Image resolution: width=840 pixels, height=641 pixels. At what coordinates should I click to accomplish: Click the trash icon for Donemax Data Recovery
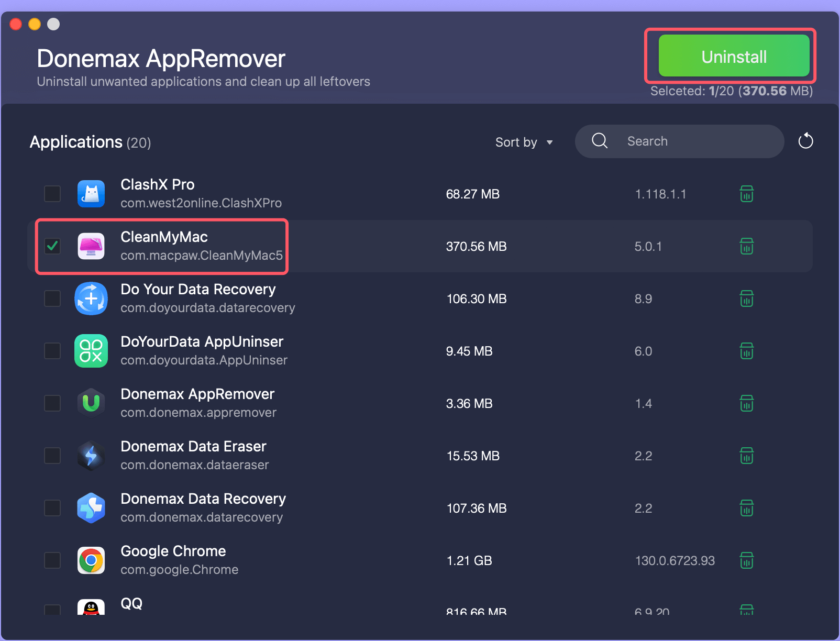pyautogui.click(x=747, y=508)
